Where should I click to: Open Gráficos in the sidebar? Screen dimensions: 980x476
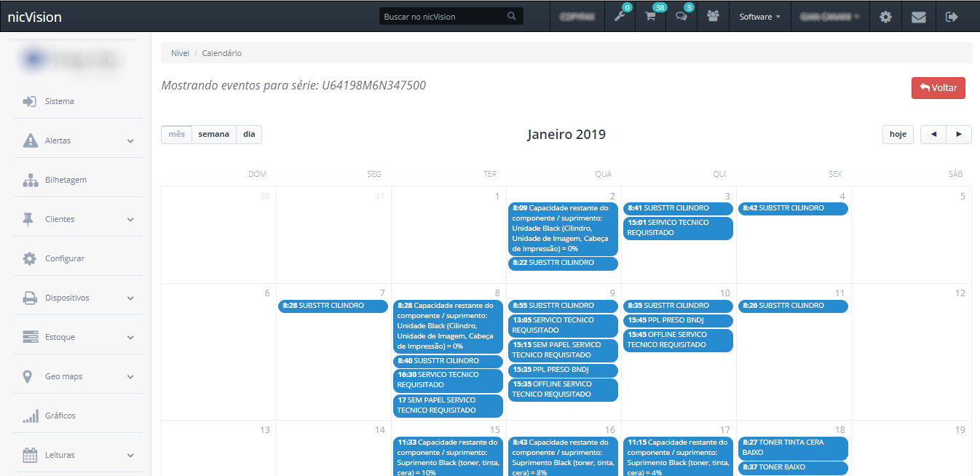pyautogui.click(x=60, y=416)
